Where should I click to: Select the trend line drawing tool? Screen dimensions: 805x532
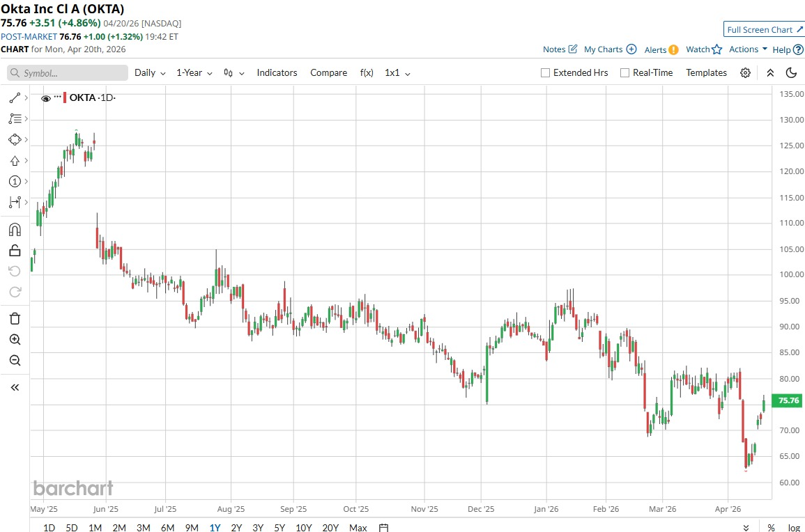(15, 97)
